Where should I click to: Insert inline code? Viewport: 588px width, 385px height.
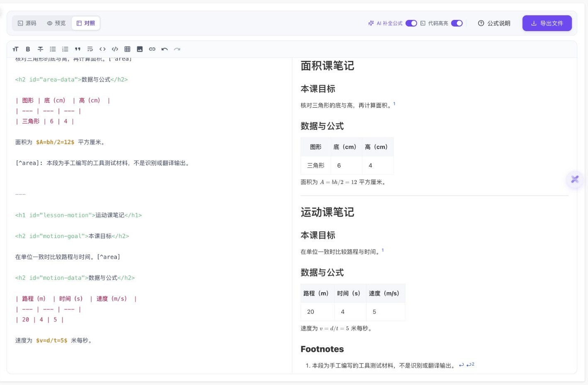102,49
